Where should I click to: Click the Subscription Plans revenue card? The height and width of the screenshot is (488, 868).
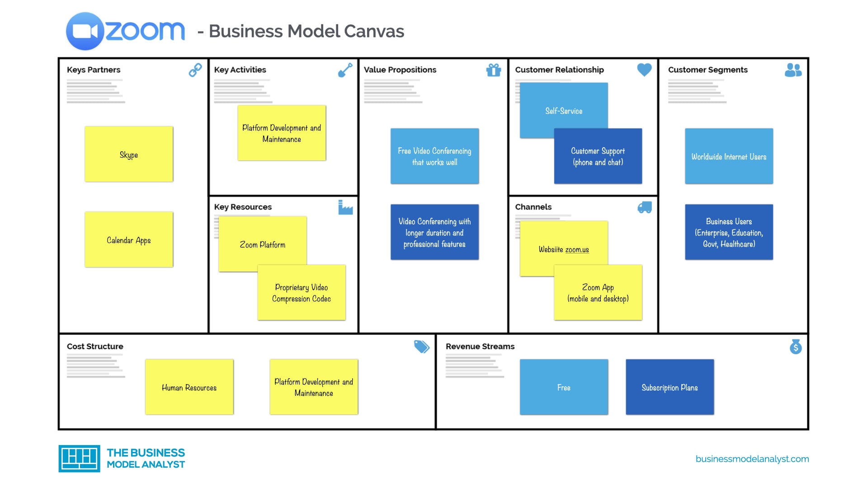coord(670,388)
